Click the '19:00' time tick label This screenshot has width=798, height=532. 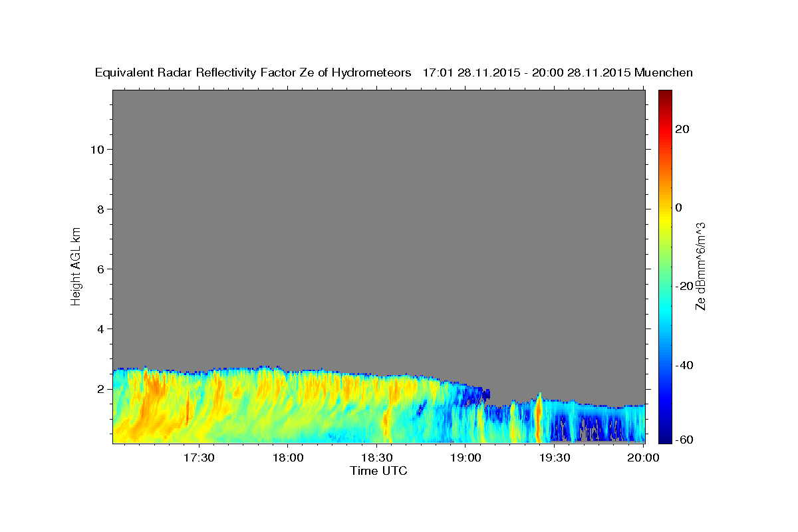(465, 458)
